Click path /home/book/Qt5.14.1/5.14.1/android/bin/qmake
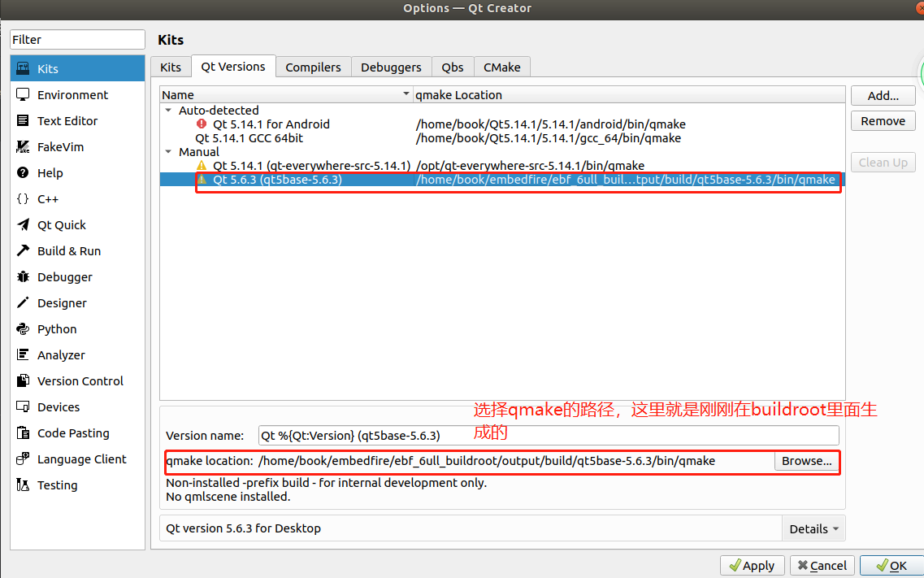The height and width of the screenshot is (578, 924). [x=550, y=124]
